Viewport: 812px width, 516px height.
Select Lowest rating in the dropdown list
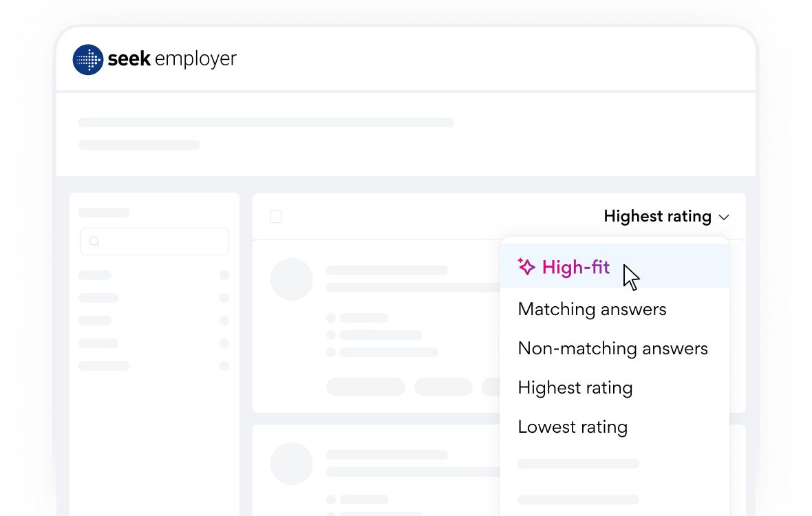(x=573, y=427)
